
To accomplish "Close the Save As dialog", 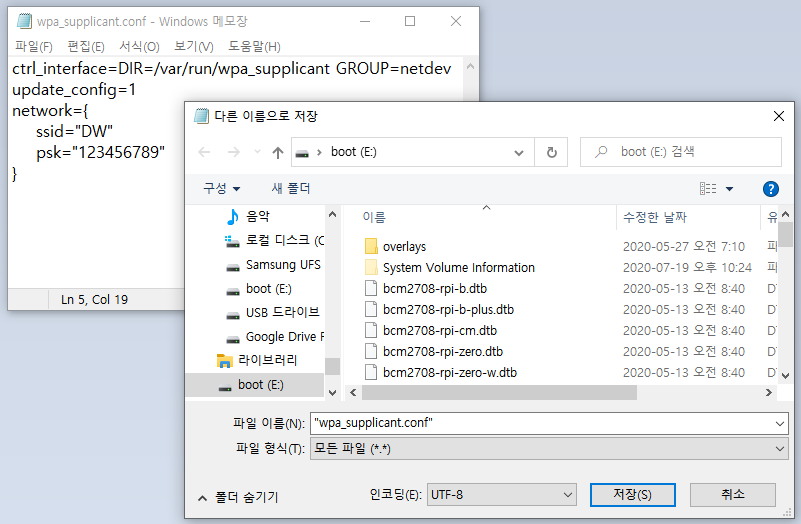I will 779,116.
